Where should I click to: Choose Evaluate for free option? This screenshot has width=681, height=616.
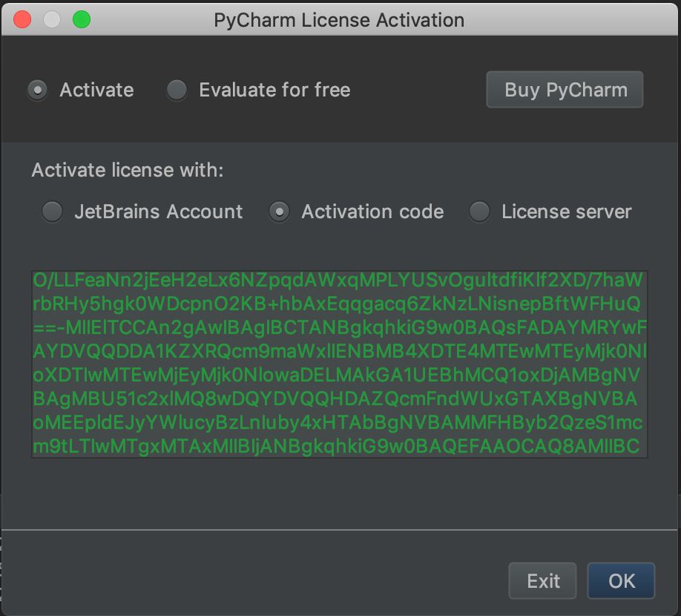point(177,90)
